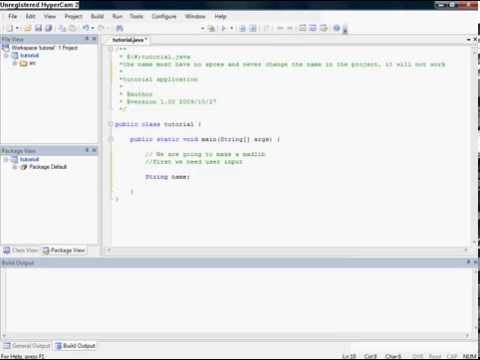This screenshot has height=360, width=480.
Task: Open the Run menu
Action: (117, 16)
